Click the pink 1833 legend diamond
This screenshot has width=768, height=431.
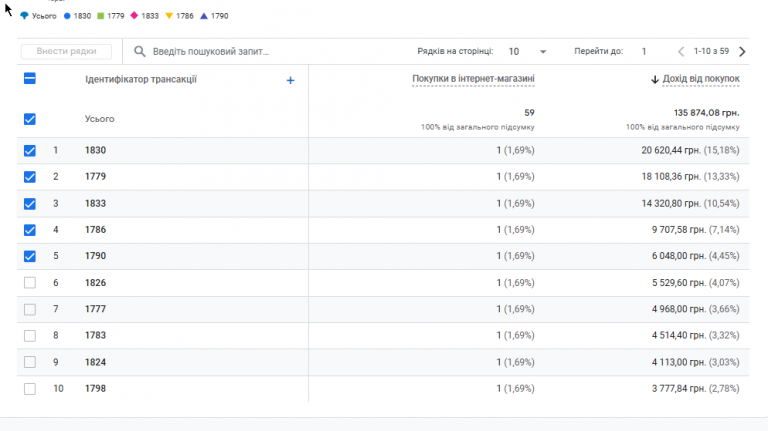(134, 16)
